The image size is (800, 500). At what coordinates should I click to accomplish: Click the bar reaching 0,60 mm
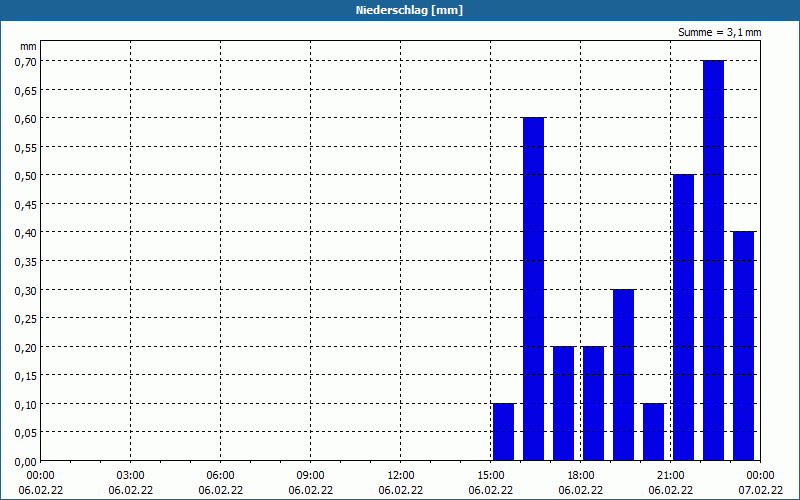pyautogui.click(x=534, y=289)
